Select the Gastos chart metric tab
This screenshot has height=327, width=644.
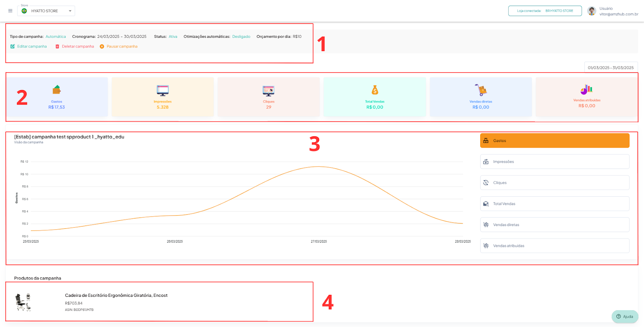[x=555, y=141]
